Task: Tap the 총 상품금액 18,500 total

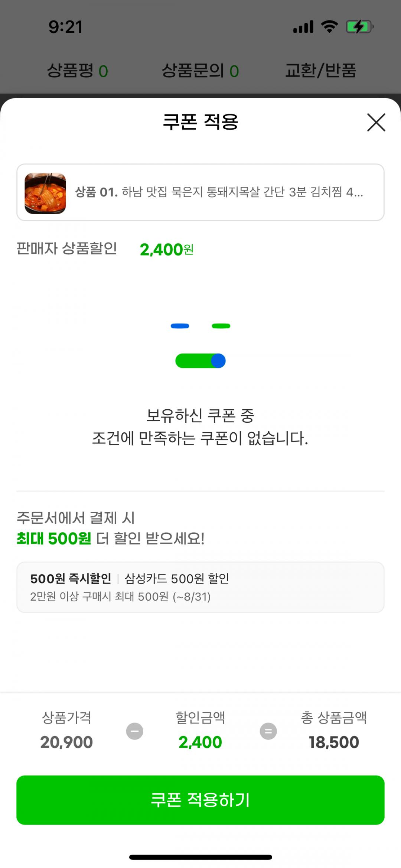Action: [x=333, y=742]
